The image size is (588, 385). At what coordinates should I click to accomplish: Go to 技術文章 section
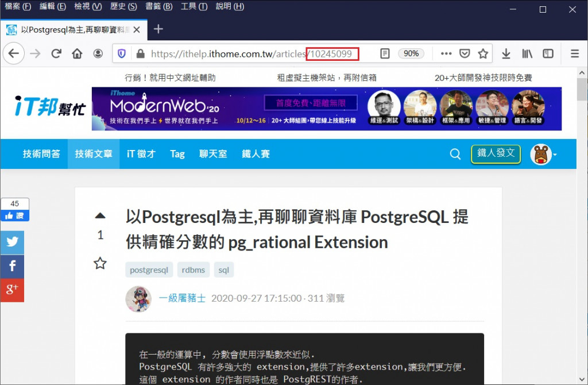(94, 154)
